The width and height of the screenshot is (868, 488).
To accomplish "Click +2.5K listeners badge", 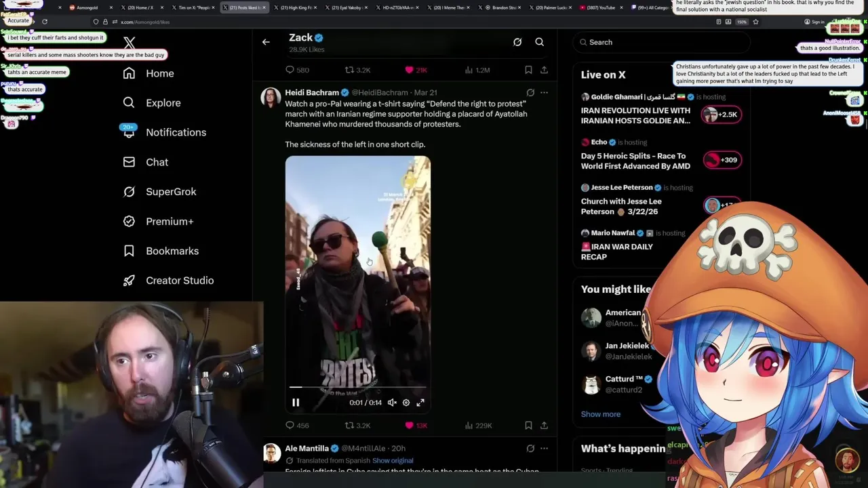I will pos(722,115).
